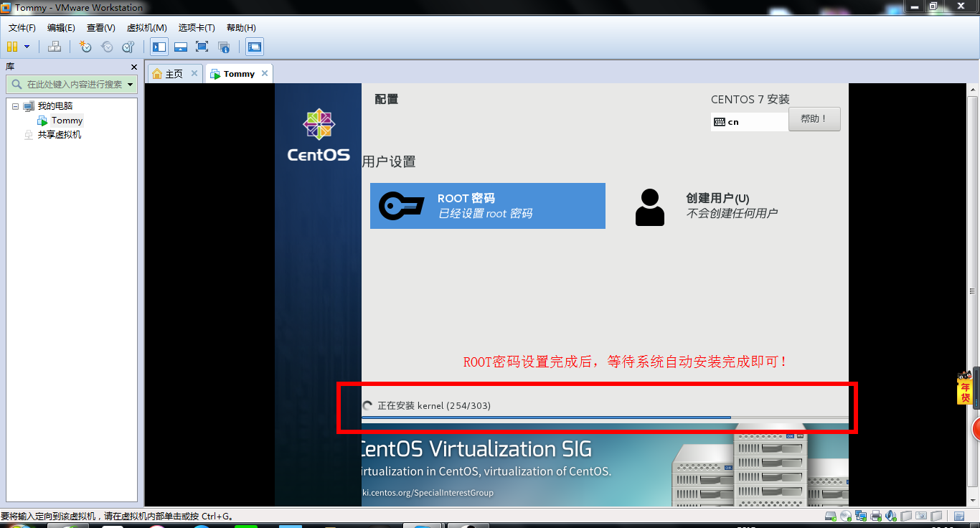Image resolution: width=980 pixels, height=528 pixels.
Task: Click the CentOS Virtualization SIG banner
Action: pos(605,465)
